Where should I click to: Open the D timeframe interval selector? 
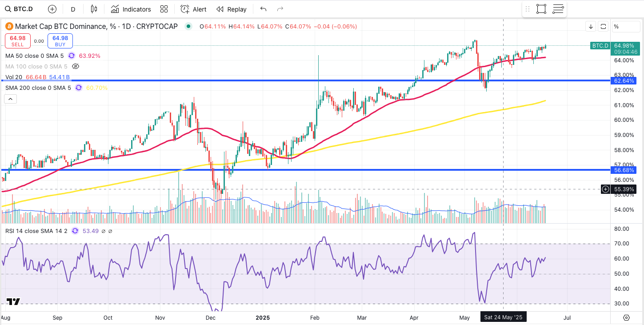(73, 9)
